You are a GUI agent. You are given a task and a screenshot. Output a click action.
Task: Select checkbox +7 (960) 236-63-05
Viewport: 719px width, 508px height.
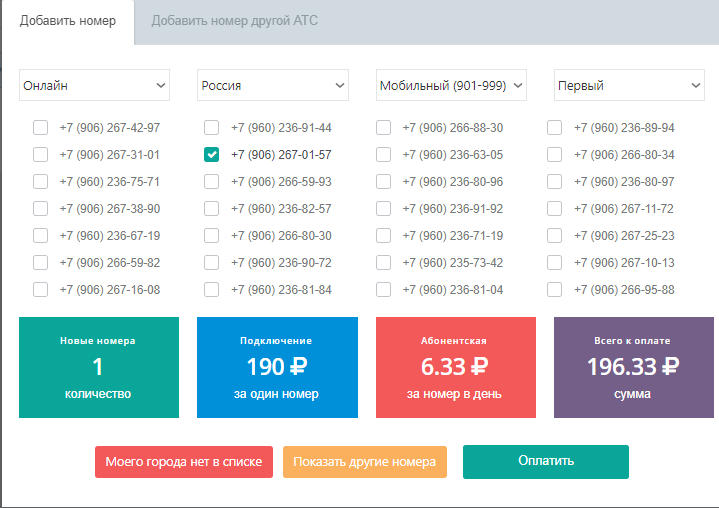383,155
